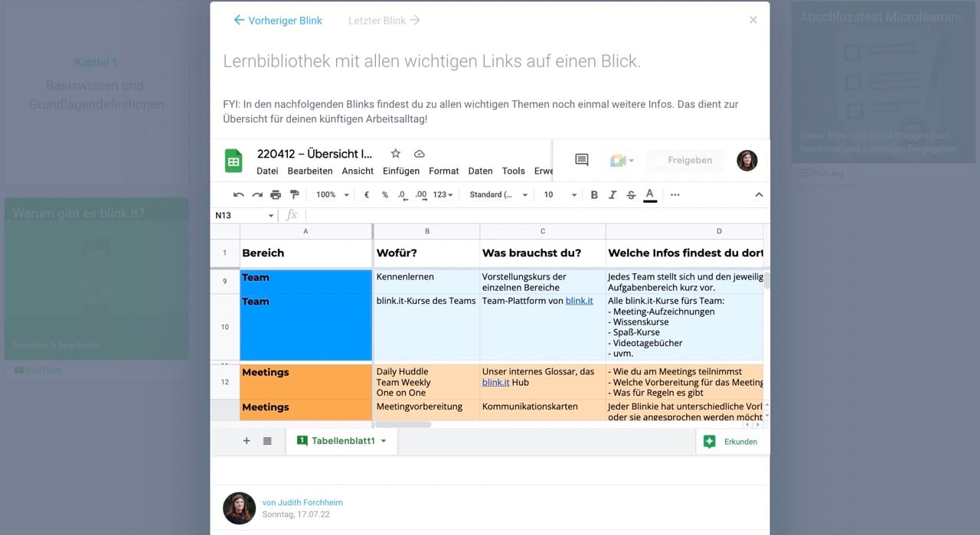Click the Freigeben share button

(684, 160)
